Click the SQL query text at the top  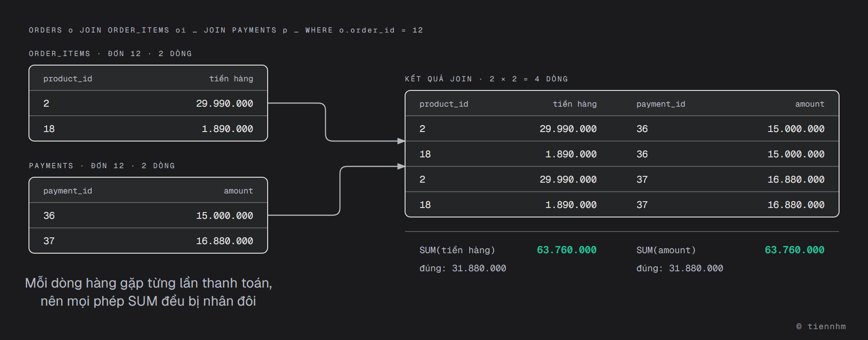[x=226, y=30]
